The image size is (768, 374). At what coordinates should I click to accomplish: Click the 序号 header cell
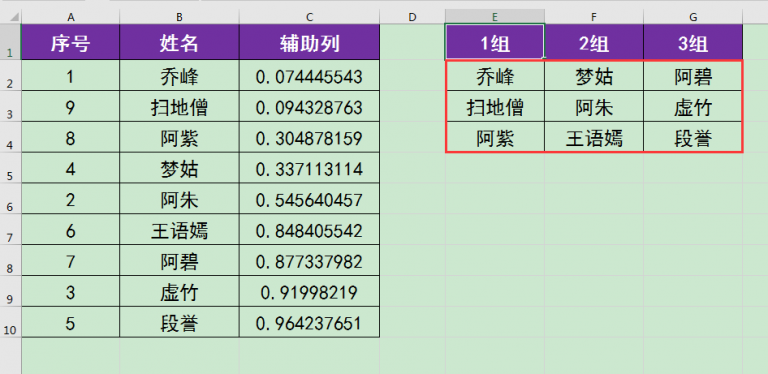(71, 42)
